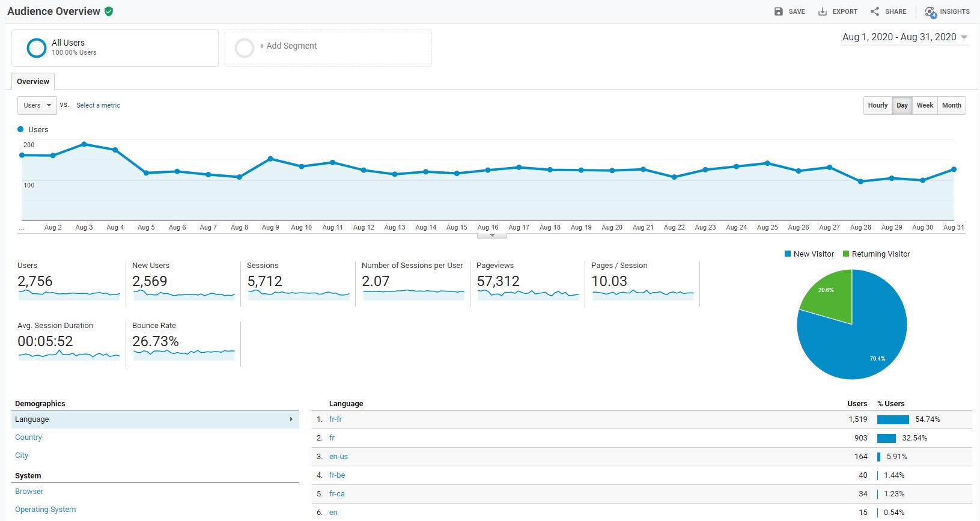Click the Save disk icon
The height and width of the screenshot is (521, 980).
[779, 11]
